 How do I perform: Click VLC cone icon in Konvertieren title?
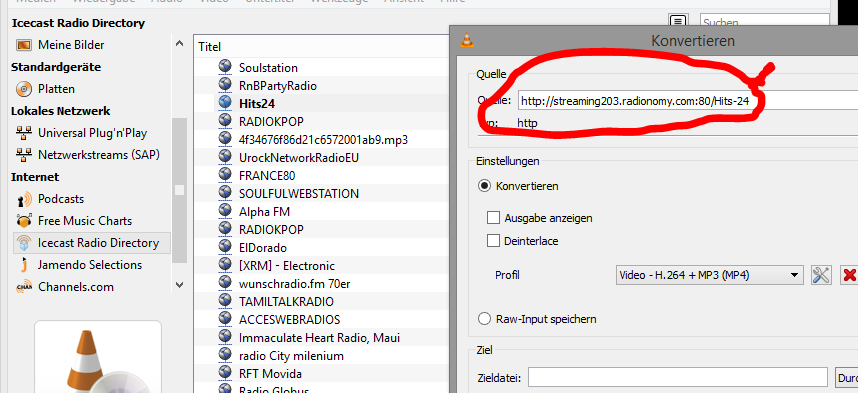pos(467,40)
